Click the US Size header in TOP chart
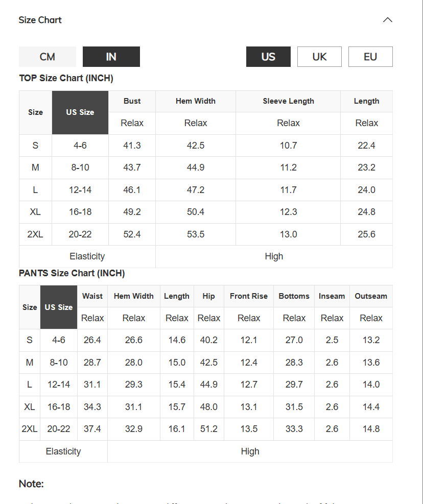The height and width of the screenshot is (504, 423). coord(80,112)
